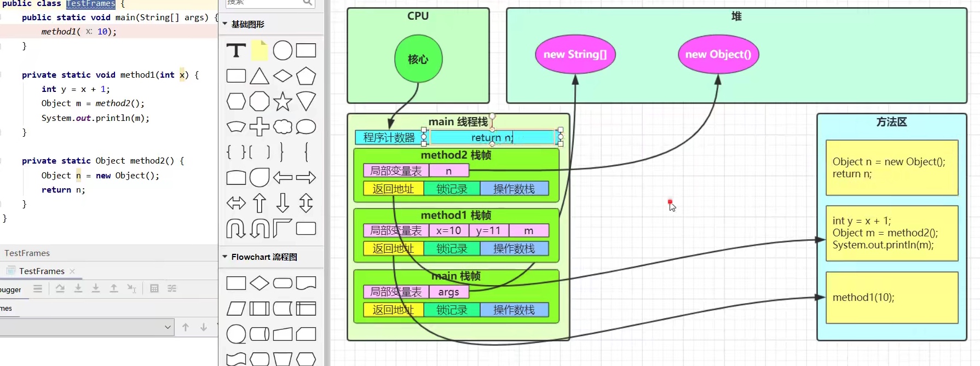Viewport: 980px width, 366px height.
Task: Select the method1(10); yellow box in 方法区
Action: click(x=892, y=298)
